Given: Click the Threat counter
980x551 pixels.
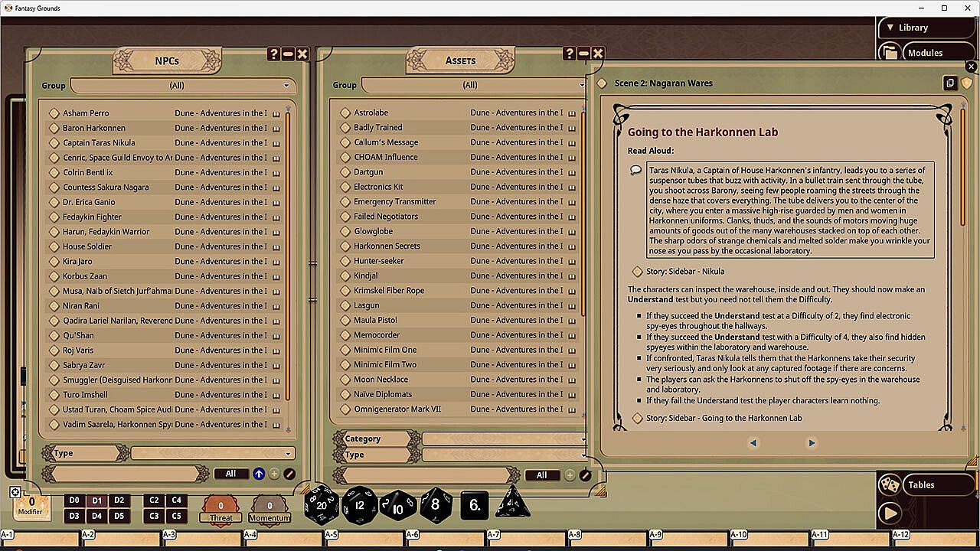Looking at the screenshot, I should (220, 510).
